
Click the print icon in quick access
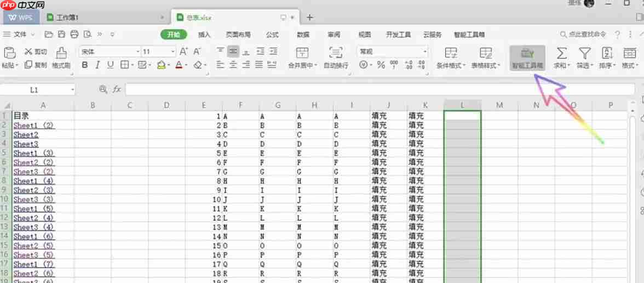(74, 34)
